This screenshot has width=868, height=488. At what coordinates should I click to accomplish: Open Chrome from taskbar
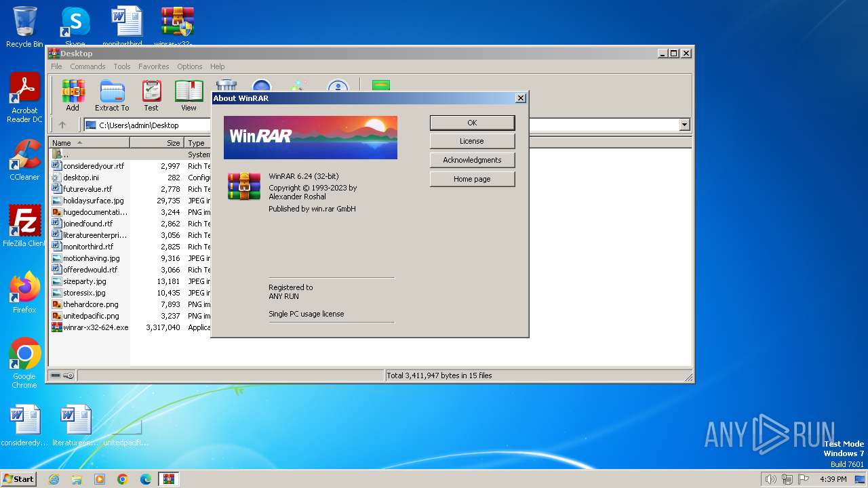point(123,479)
